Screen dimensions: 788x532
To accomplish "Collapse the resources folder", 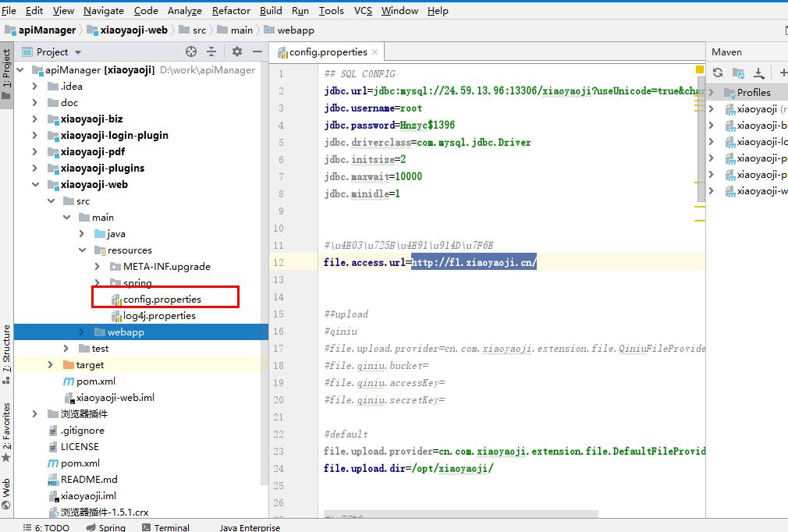I will coord(83,250).
